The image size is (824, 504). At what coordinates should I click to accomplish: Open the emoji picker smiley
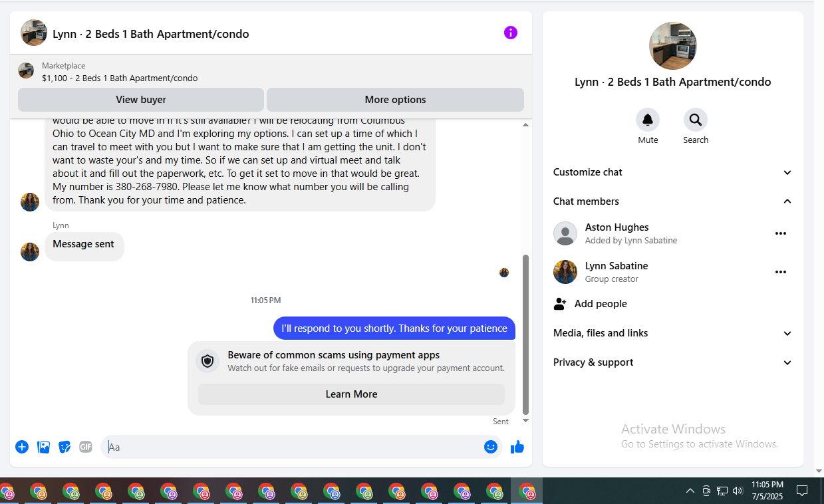tap(491, 447)
